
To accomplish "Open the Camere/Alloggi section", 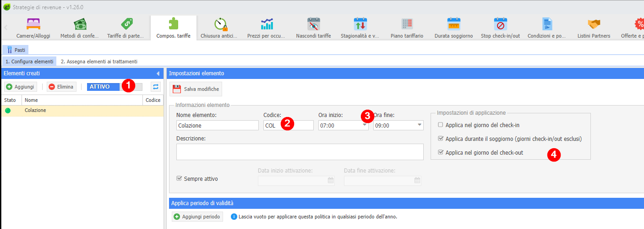I will coord(33,28).
